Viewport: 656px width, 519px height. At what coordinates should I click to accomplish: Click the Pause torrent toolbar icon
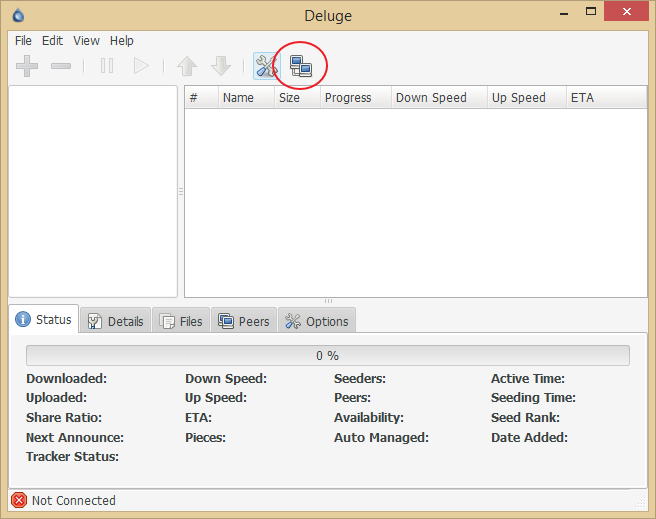107,66
